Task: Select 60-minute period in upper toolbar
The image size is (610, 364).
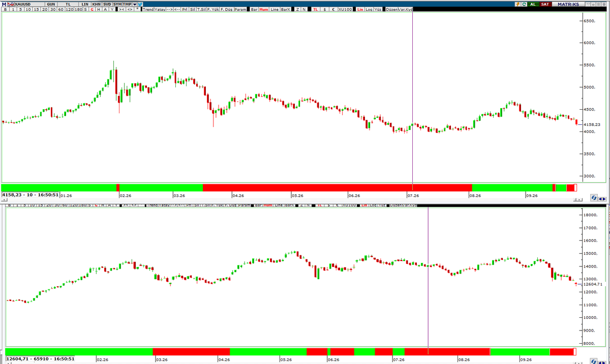Action: pos(60,10)
